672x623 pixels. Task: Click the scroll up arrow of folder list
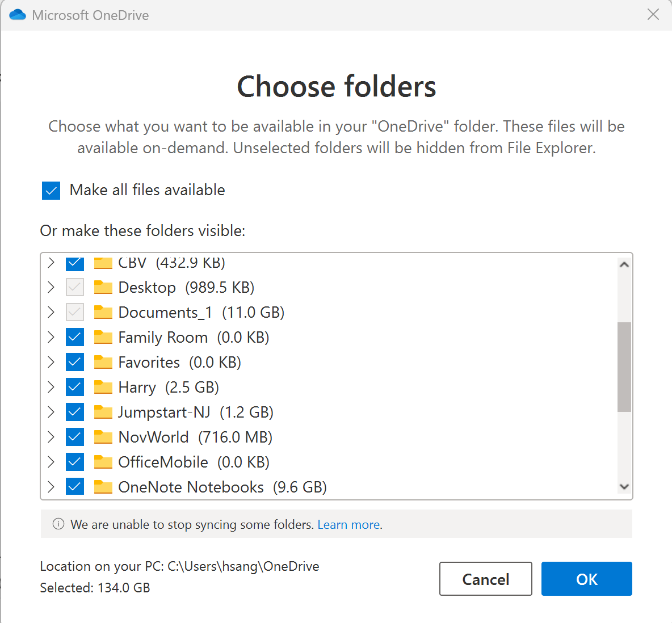pos(624,265)
